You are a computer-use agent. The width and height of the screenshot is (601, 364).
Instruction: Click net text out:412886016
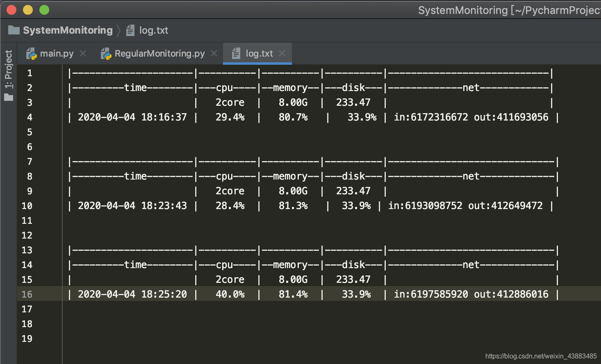click(x=511, y=294)
